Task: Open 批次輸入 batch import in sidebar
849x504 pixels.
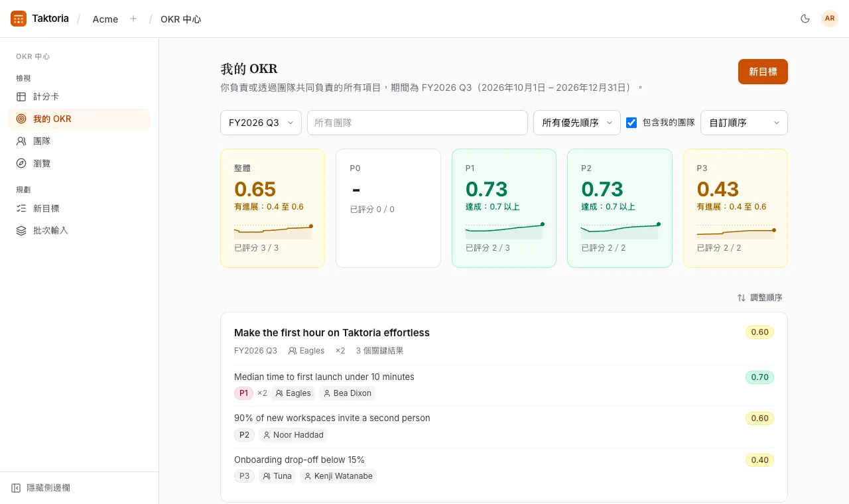Action: tap(79, 231)
